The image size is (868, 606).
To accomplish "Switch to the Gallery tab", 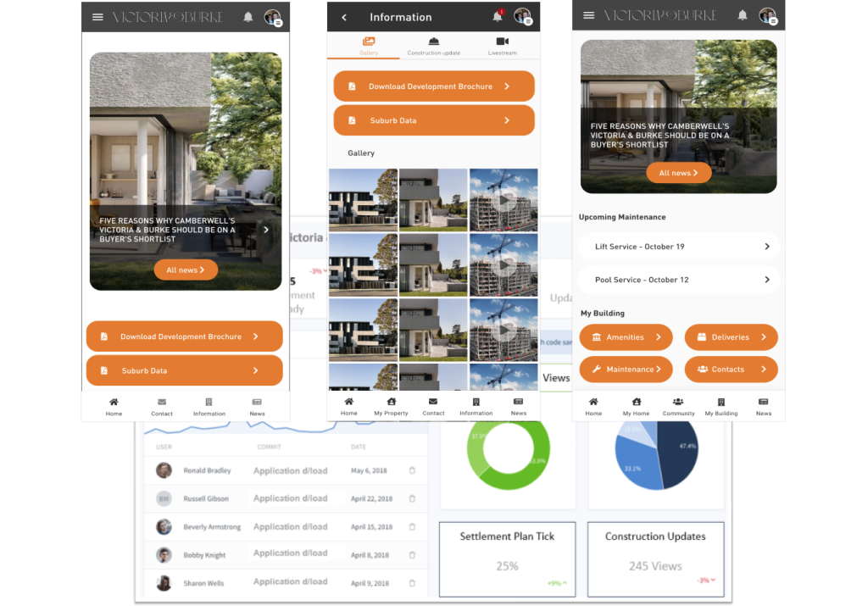I will pyautogui.click(x=369, y=46).
